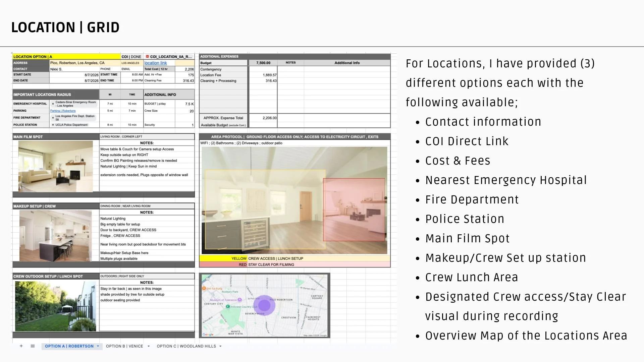Open OPTION A | ROBERTSON tab dropdown arrow
644x362 pixels.
pyautogui.click(x=98, y=346)
